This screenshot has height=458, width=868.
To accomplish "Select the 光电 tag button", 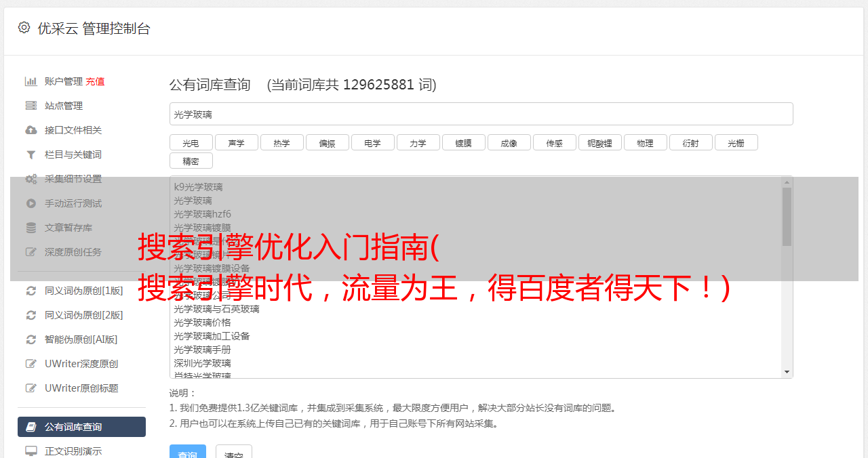I will pyautogui.click(x=191, y=143).
